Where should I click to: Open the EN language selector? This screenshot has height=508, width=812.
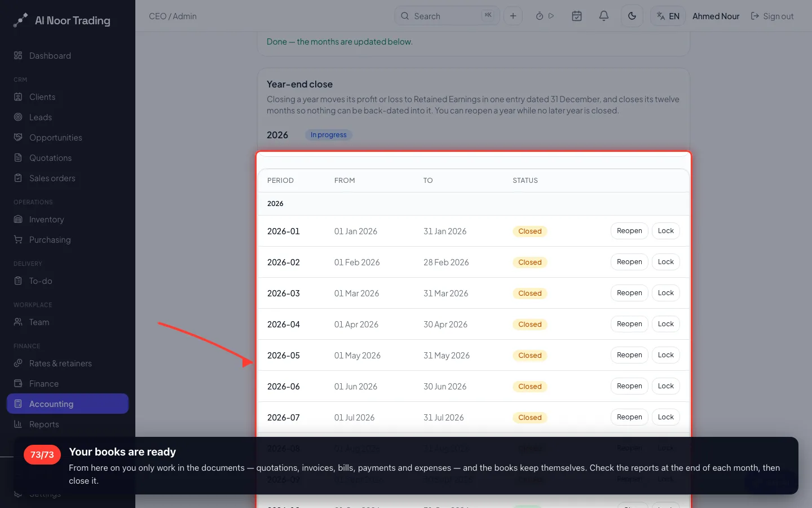(668, 16)
